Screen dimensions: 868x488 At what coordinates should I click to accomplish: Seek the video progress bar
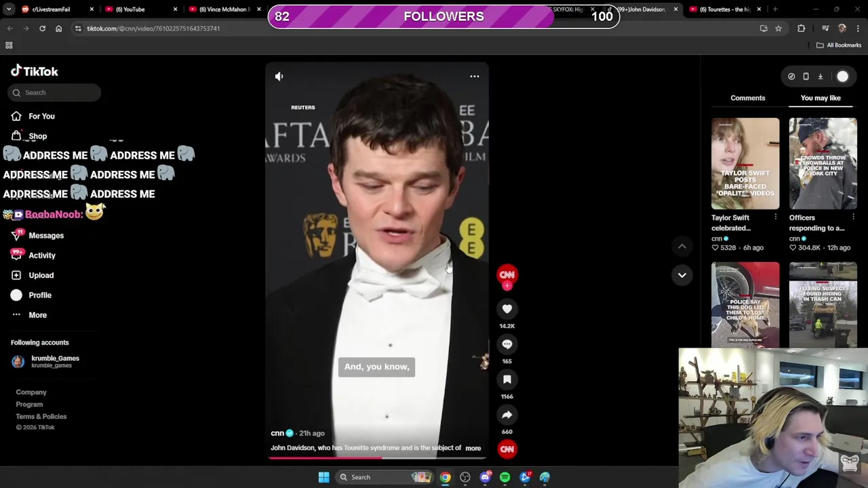(376, 458)
